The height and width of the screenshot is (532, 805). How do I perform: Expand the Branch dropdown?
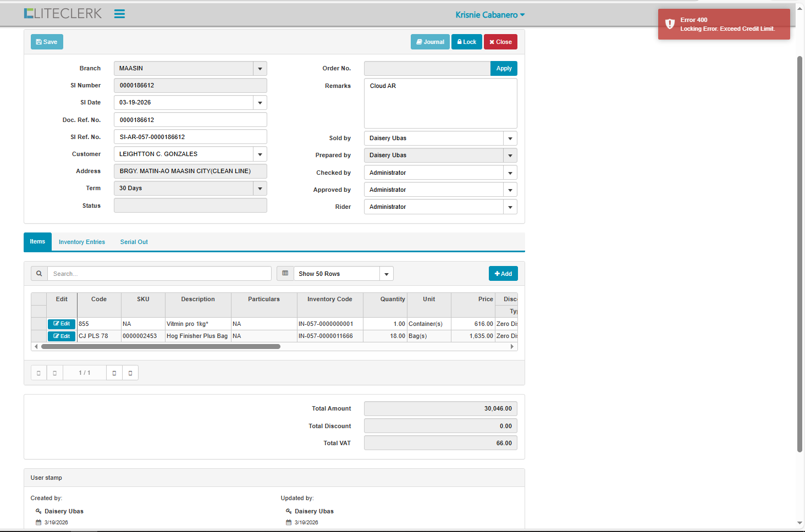tap(260, 69)
